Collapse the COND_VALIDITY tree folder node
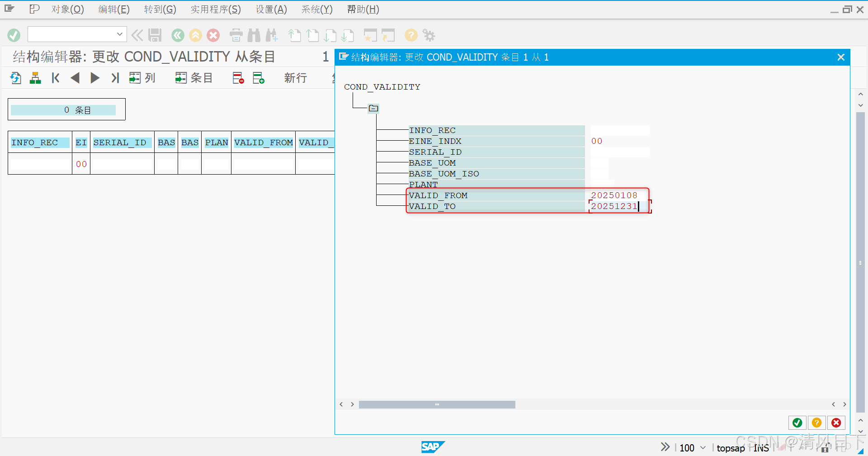 click(x=373, y=108)
